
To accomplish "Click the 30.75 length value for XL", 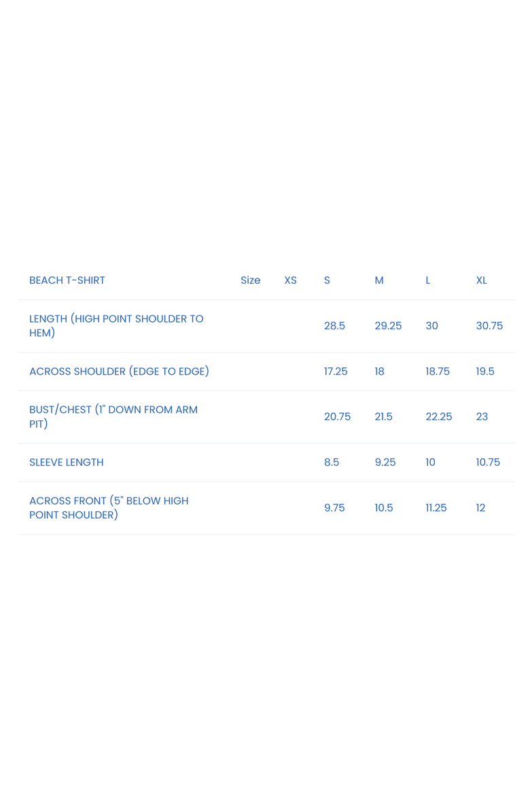I will [x=489, y=326].
